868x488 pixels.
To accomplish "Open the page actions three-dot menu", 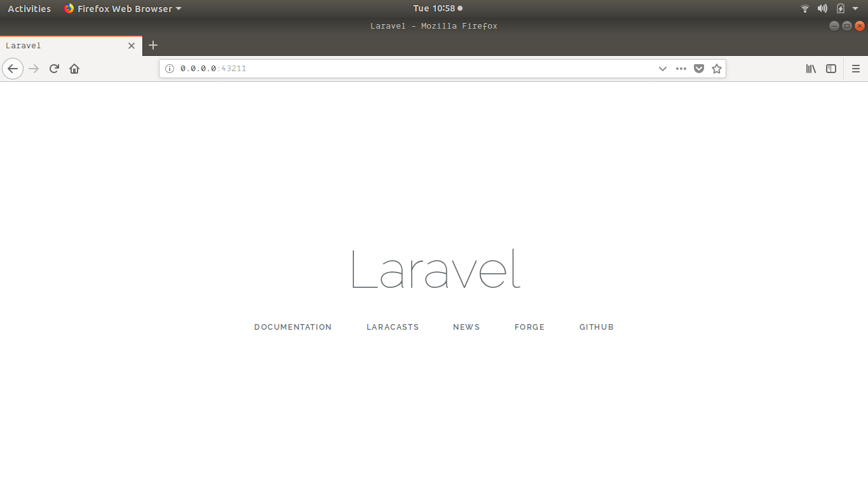I will (681, 69).
